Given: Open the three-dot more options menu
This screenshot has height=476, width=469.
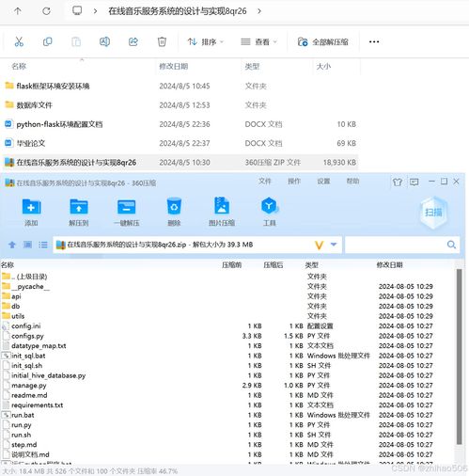Looking at the screenshot, I should click(x=374, y=41).
